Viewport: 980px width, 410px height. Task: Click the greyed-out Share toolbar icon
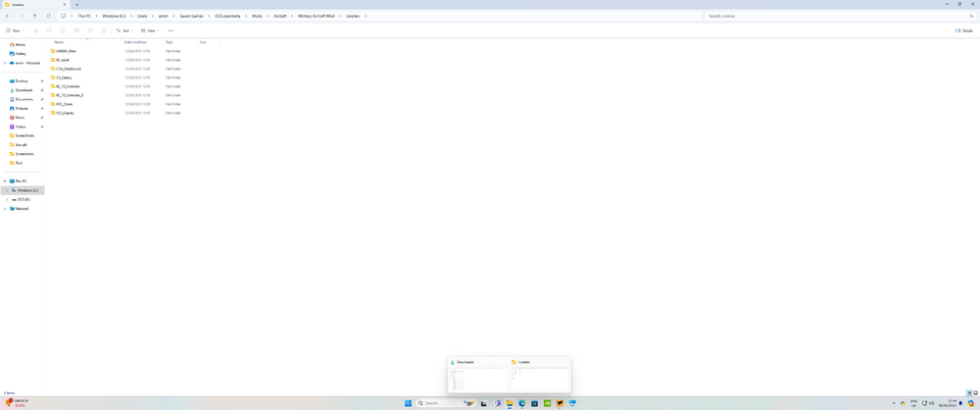click(x=90, y=30)
